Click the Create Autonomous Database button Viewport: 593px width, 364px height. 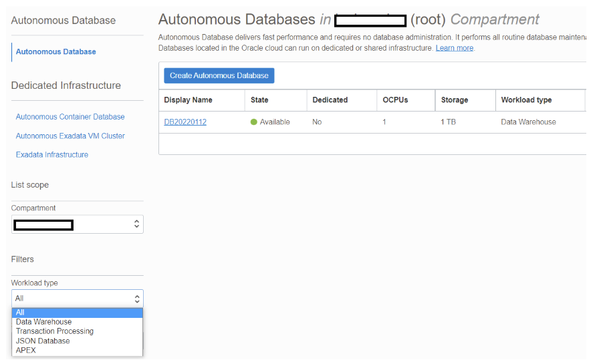click(x=219, y=75)
